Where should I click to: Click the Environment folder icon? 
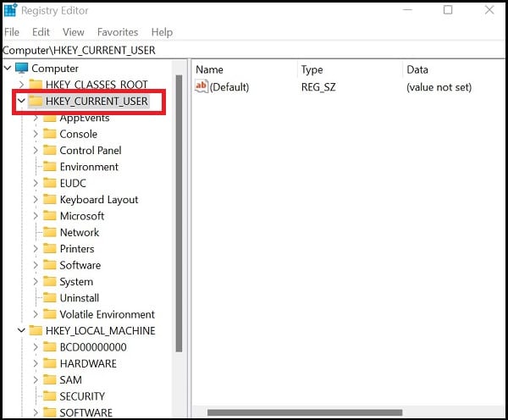pyautogui.click(x=50, y=167)
